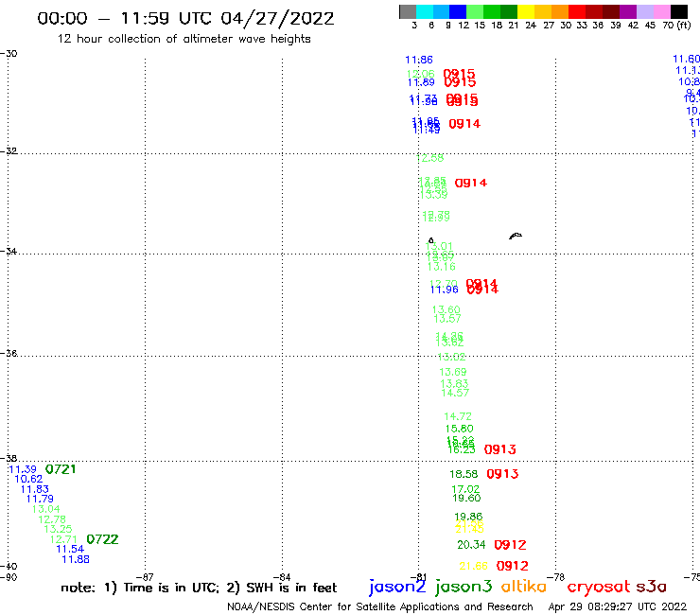Click the latitude axis label '-36'

coord(9,354)
